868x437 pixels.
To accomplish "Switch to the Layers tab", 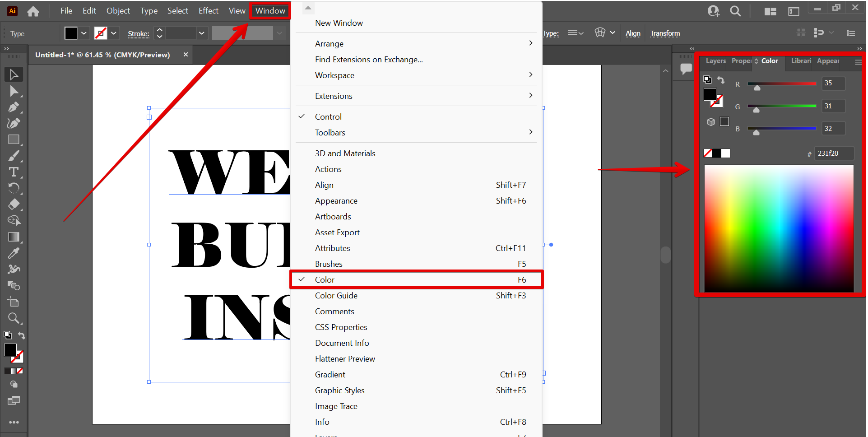I will point(715,61).
